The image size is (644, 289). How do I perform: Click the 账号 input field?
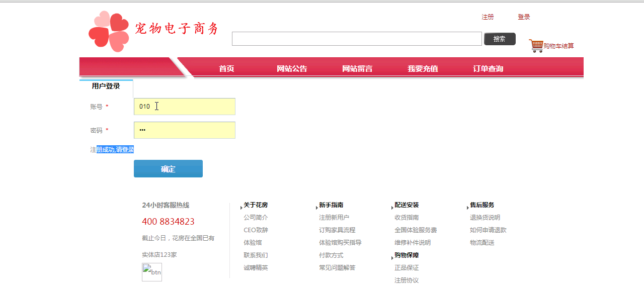185,107
